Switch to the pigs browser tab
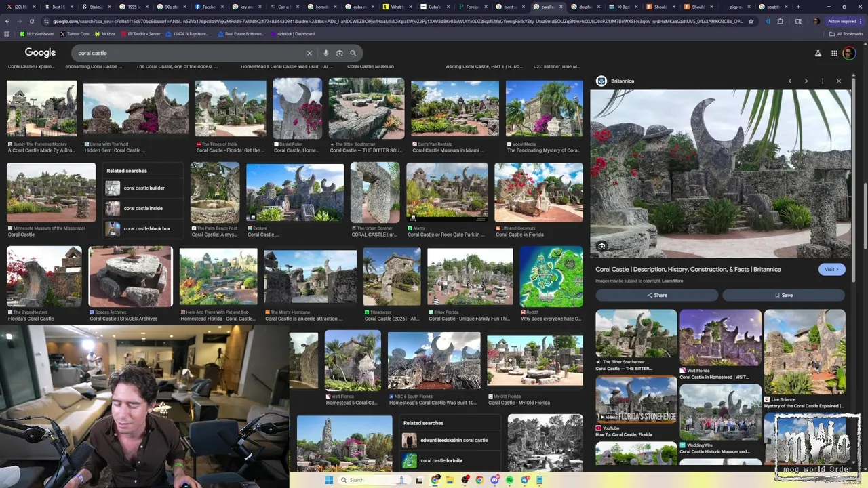This screenshot has height=488, width=868. point(735,7)
